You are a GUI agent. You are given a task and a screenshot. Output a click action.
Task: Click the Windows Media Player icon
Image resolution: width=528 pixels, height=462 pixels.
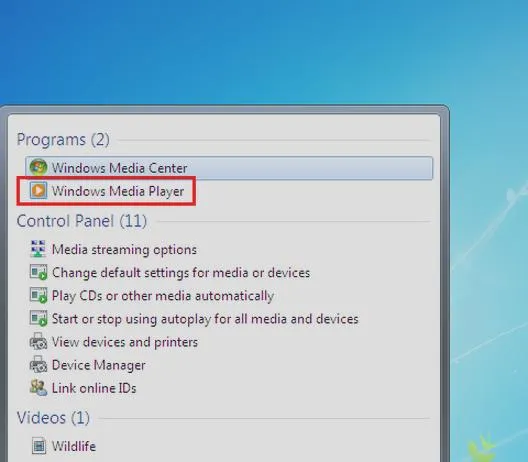coord(38,191)
